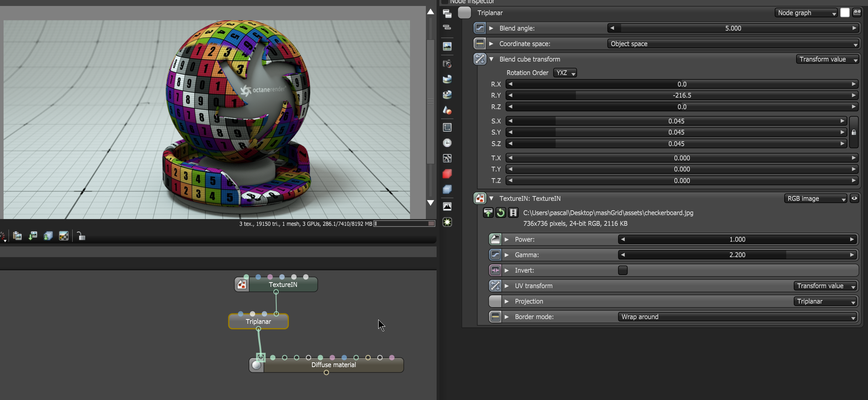
Task: Toggle the Invert checkbox
Action: point(623,270)
